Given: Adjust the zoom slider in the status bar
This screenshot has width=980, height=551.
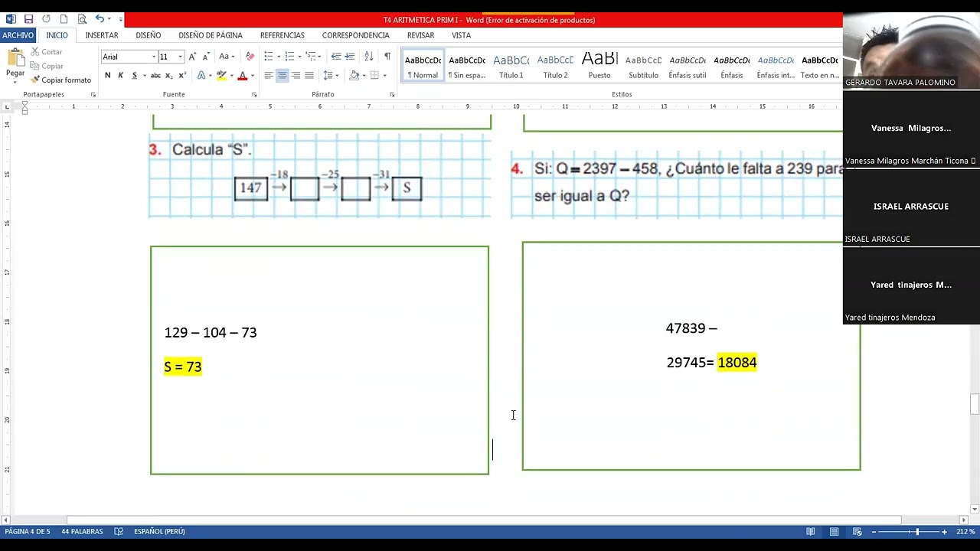Looking at the screenshot, I should pos(916,531).
